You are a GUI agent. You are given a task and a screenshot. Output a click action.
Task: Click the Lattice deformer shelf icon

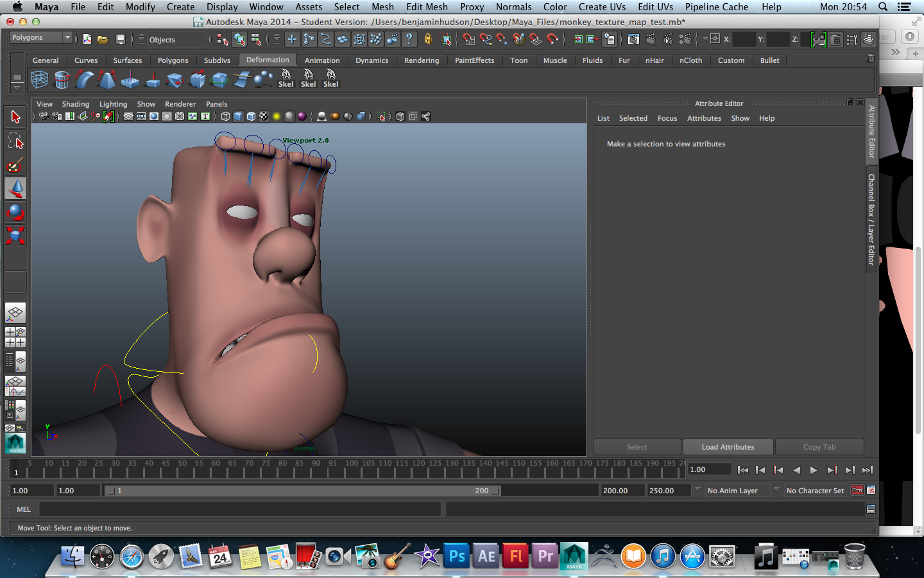(x=39, y=80)
